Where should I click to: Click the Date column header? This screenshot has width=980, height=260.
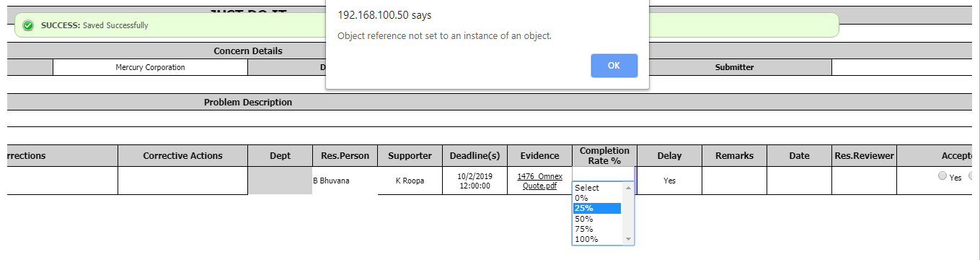click(x=799, y=155)
